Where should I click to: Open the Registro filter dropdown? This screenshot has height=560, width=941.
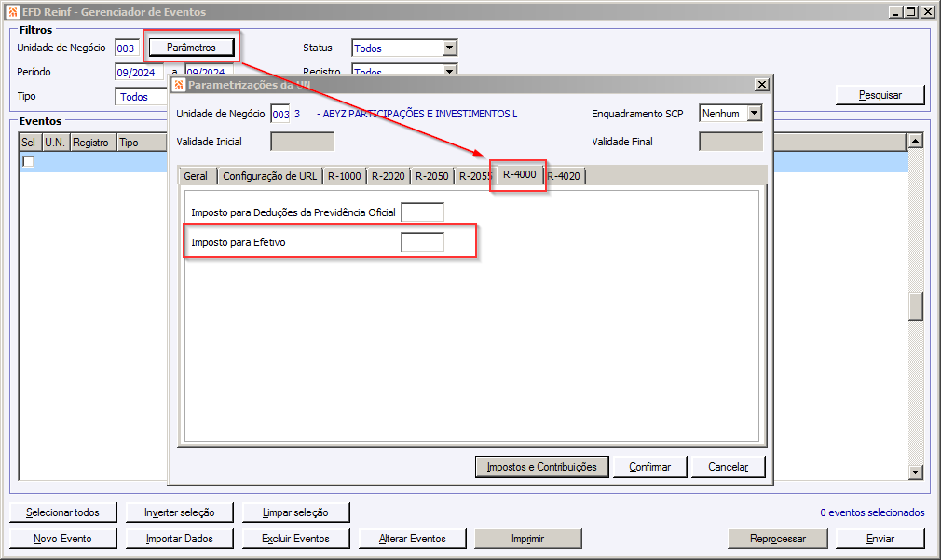[449, 70]
